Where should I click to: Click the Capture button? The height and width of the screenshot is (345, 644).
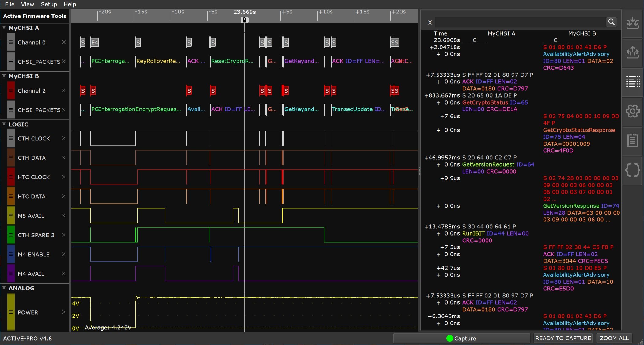(461, 338)
